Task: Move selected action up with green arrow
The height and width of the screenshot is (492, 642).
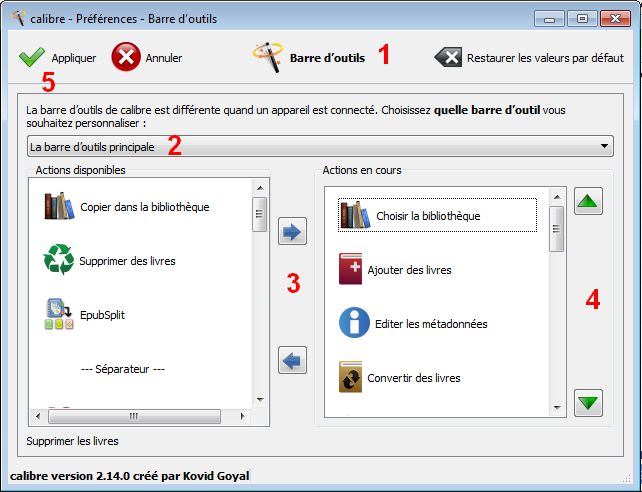Action: click(x=588, y=201)
